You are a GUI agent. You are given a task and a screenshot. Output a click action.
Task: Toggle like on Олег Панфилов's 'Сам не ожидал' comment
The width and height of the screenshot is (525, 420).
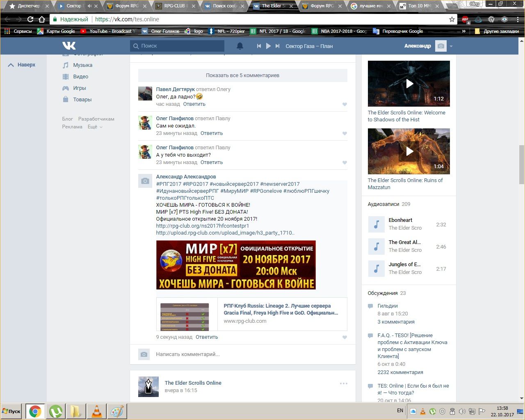[x=345, y=134]
